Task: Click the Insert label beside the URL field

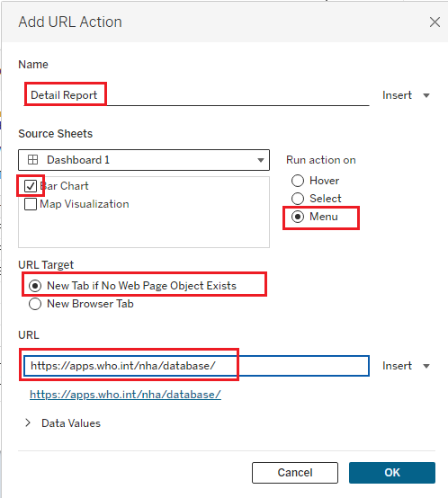Action: point(397,366)
